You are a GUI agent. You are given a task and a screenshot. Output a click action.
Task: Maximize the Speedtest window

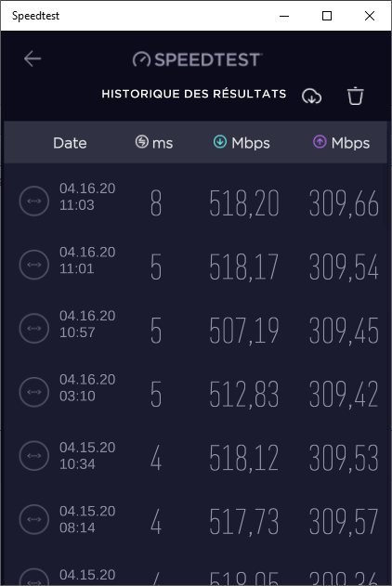(x=327, y=16)
